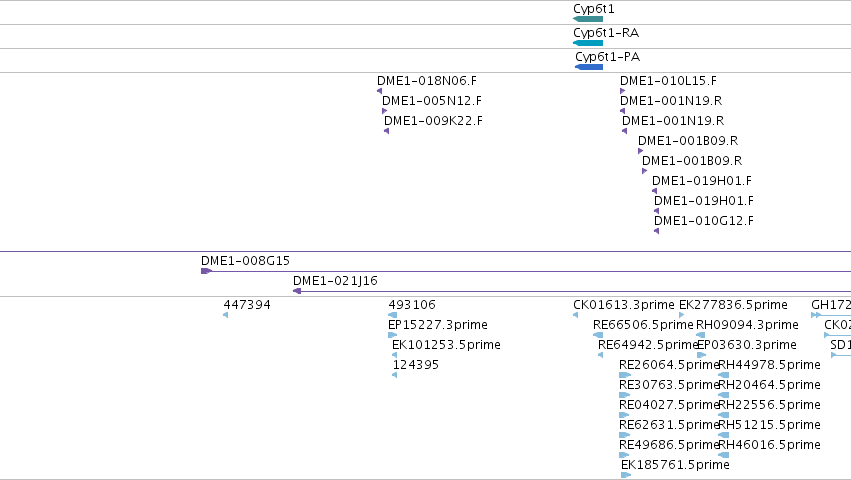Click the DME1-018N06.F BAC end label
This screenshot has width=851, height=480.
(x=427, y=81)
